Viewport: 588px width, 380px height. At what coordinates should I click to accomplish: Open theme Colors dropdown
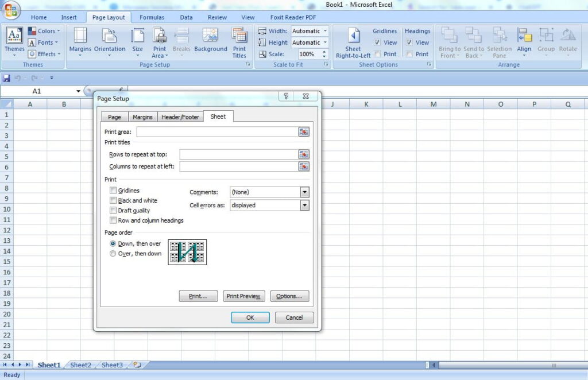click(x=44, y=31)
